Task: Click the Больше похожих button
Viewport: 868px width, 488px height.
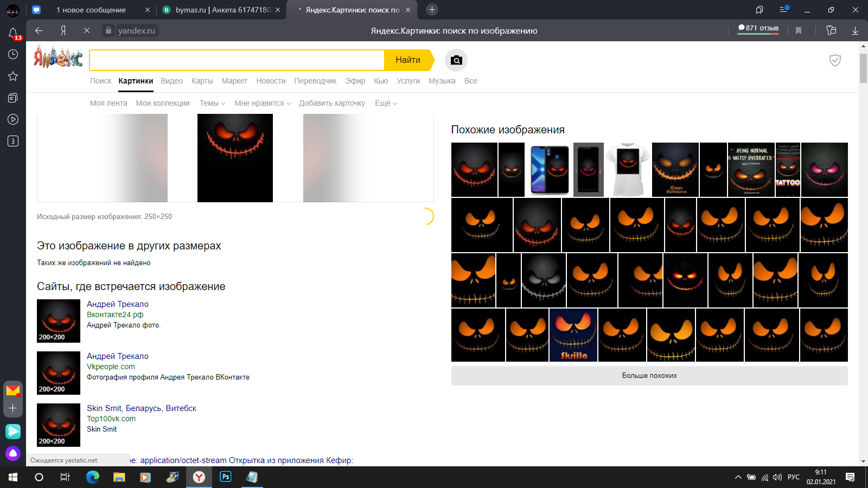Action: (649, 375)
